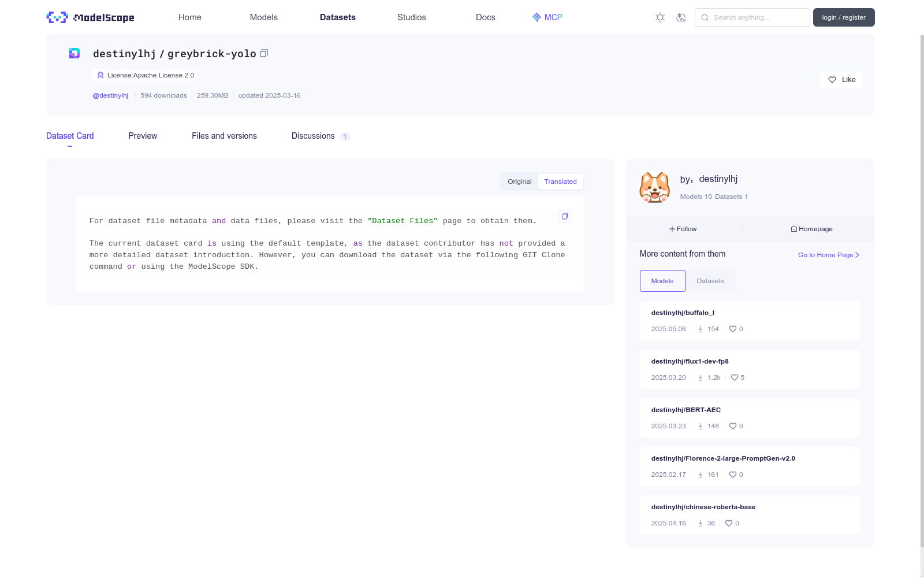The width and height of the screenshot is (924, 578).
Task: Open destinylhj's Homepage button
Action: click(811, 229)
